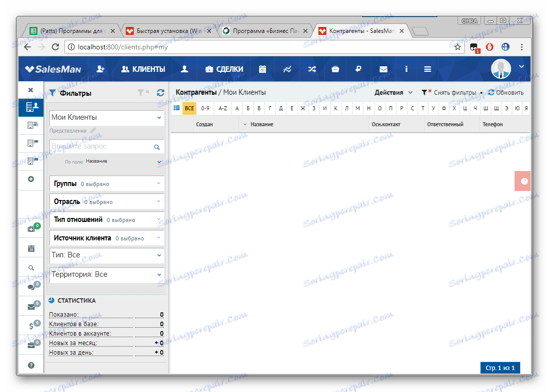Click the SalesMan logo

(53, 69)
